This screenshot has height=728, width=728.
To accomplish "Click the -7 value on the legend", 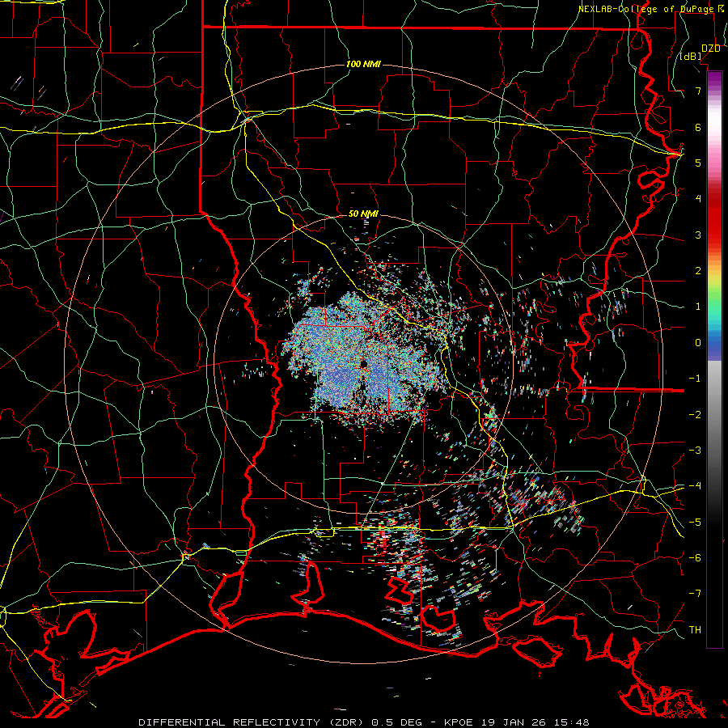I will (x=695, y=594).
